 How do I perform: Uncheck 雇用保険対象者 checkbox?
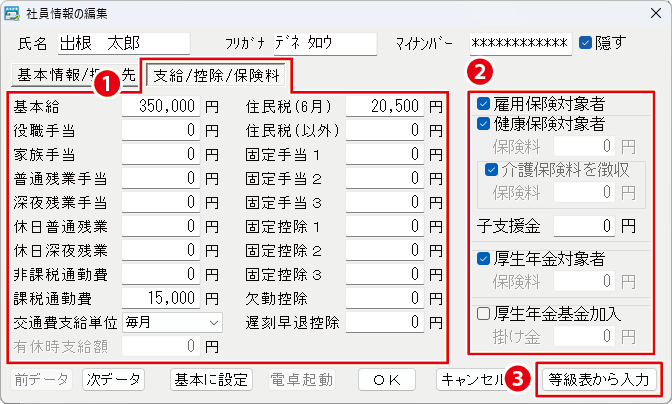[x=484, y=104]
